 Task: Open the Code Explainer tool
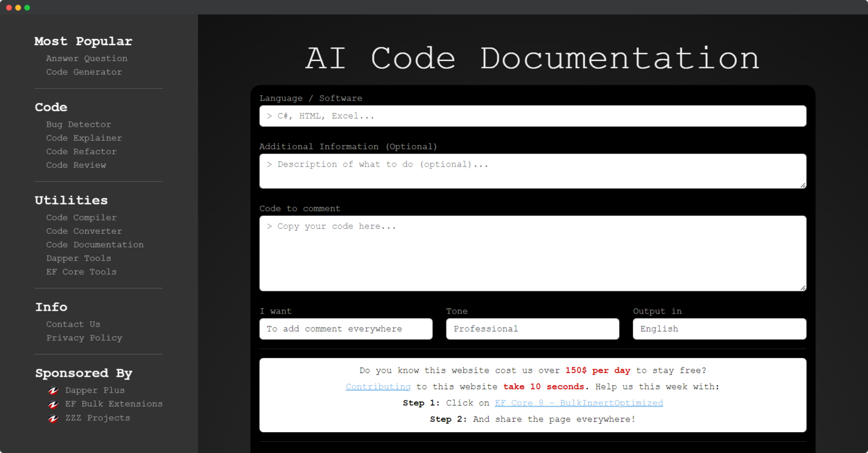tap(84, 138)
